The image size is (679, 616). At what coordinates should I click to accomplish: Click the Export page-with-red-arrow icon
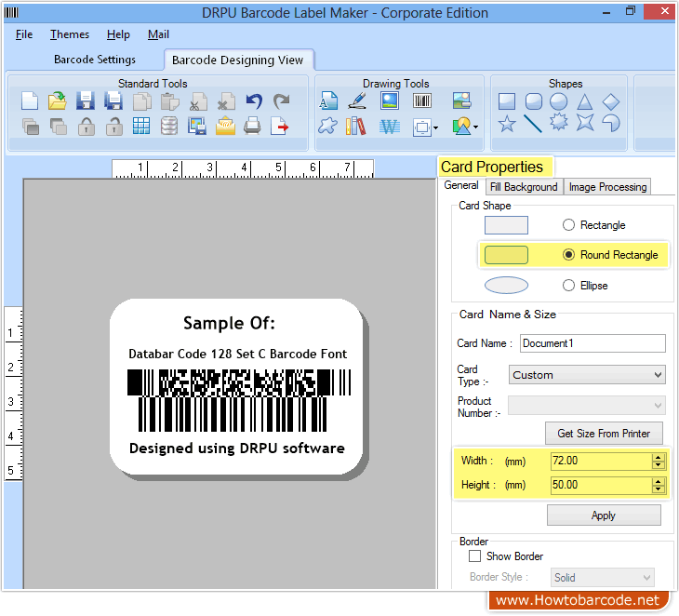(279, 126)
